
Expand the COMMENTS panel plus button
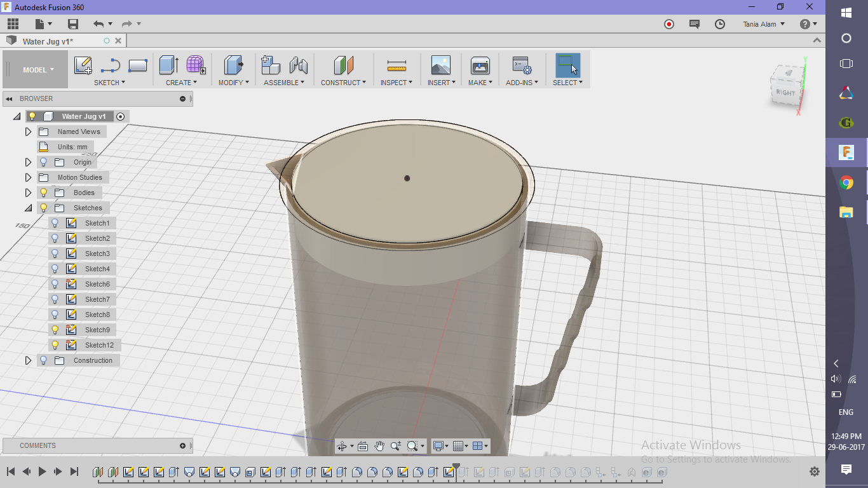(x=183, y=445)
